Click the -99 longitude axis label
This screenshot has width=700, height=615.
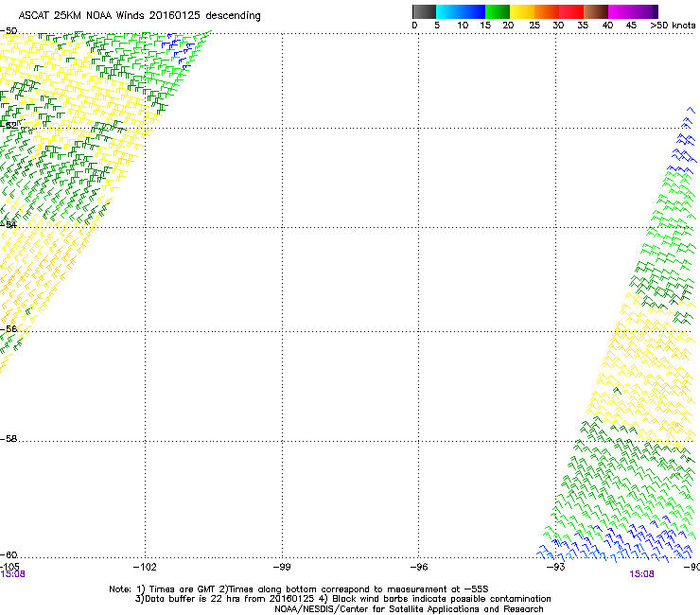(x=282, y=567)
